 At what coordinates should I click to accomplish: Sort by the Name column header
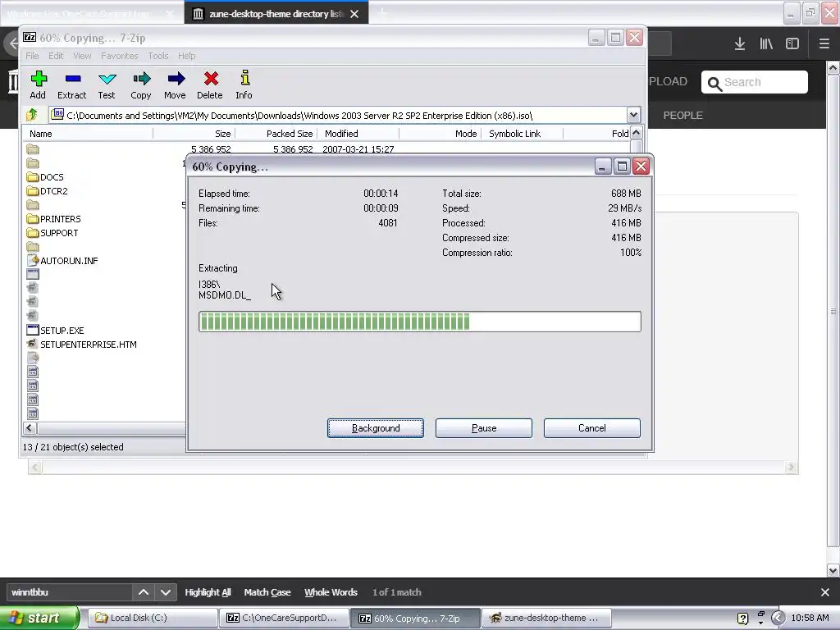click(88, 134)
